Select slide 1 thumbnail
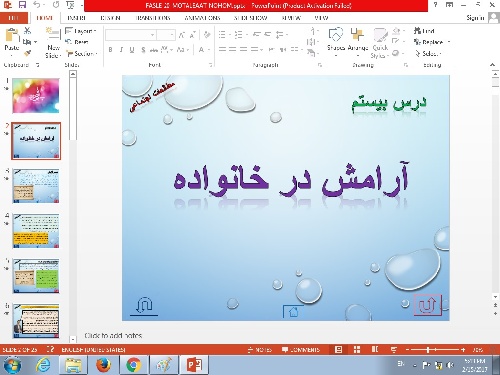This screenshot has height=375, width=500. coord(36,96)
